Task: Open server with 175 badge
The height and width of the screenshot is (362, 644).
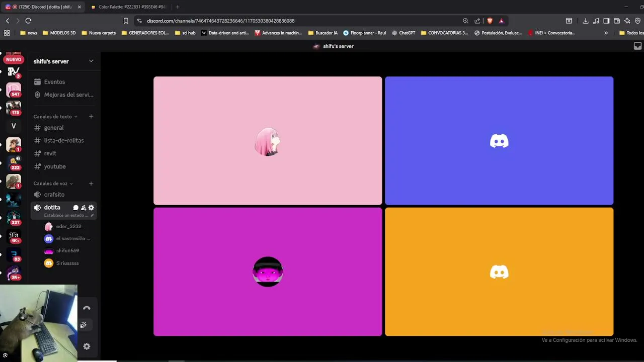Action: pyautogui.click(x=14, y=108)
